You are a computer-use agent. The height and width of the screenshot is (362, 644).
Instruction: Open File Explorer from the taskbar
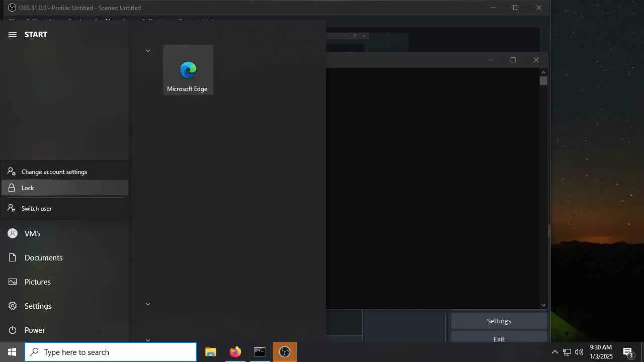pos(211,352)
